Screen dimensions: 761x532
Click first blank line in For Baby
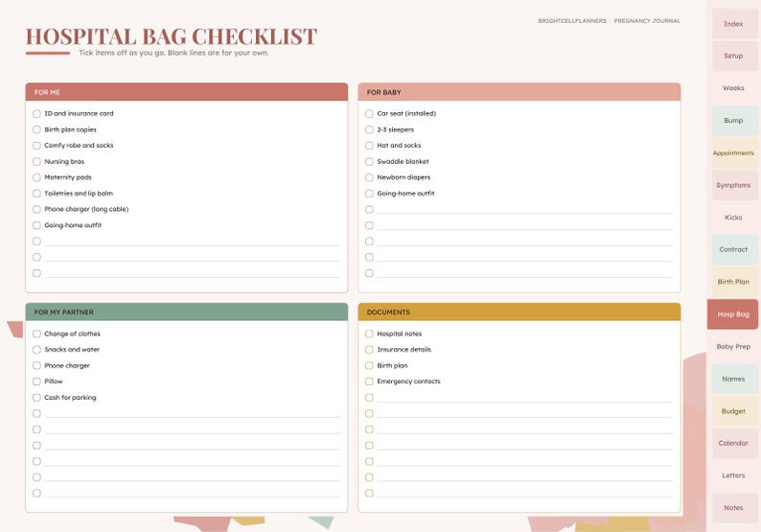[x=525, y=210]
